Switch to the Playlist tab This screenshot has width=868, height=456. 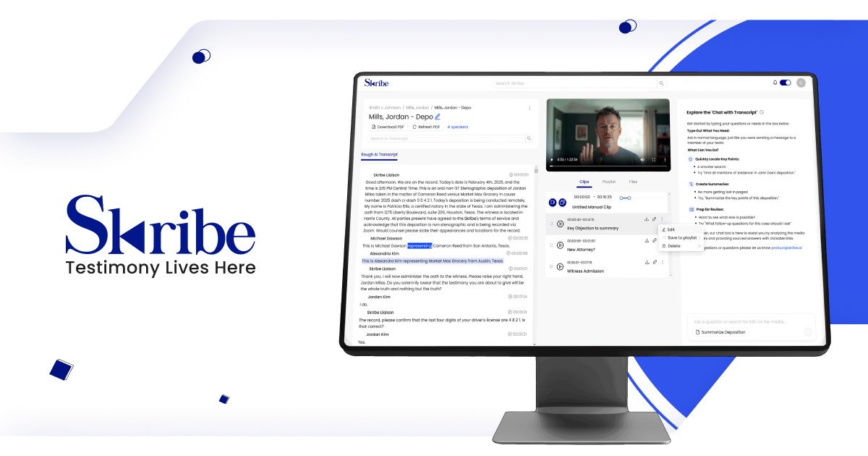[x=609, y=182]
